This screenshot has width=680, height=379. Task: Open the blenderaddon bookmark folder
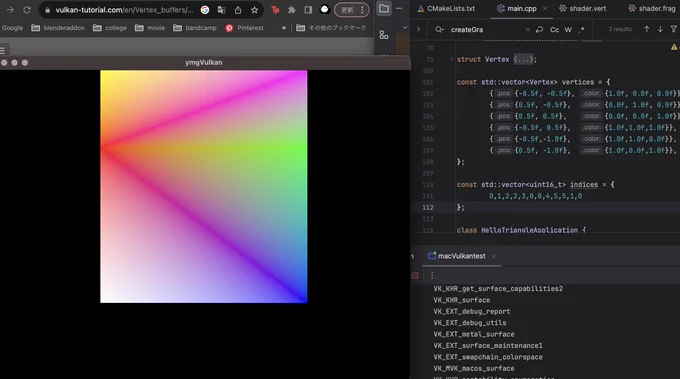(58, 28)
